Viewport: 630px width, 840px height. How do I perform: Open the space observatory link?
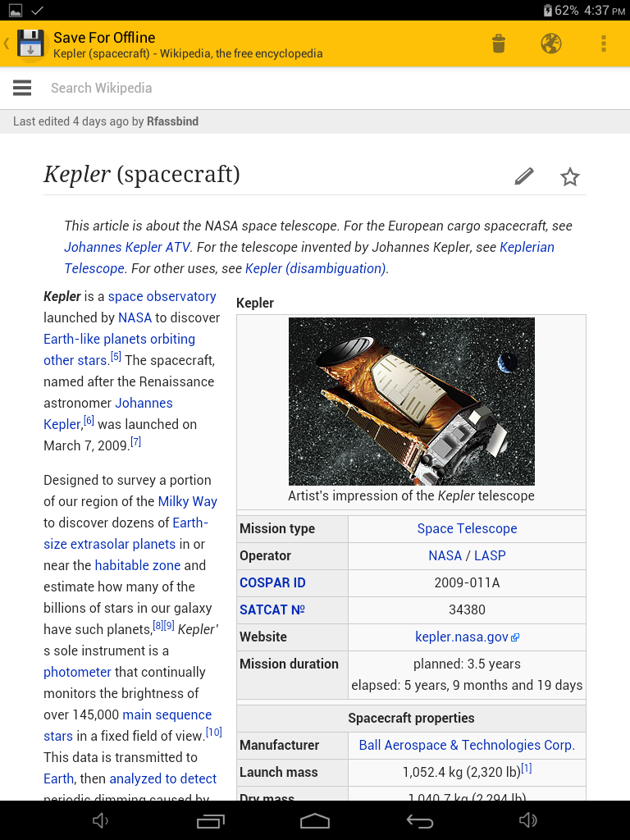(162, 296)
